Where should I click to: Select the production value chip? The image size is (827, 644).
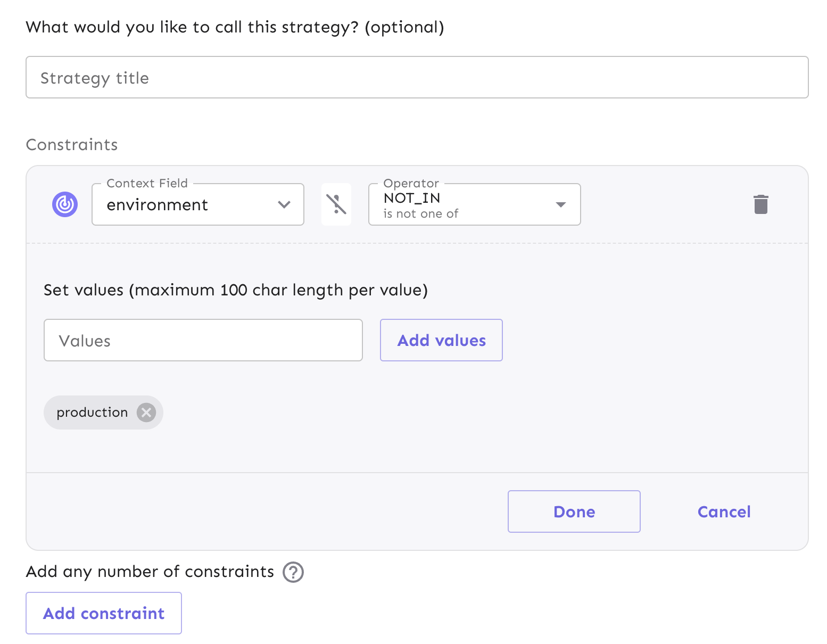point(92,412)
